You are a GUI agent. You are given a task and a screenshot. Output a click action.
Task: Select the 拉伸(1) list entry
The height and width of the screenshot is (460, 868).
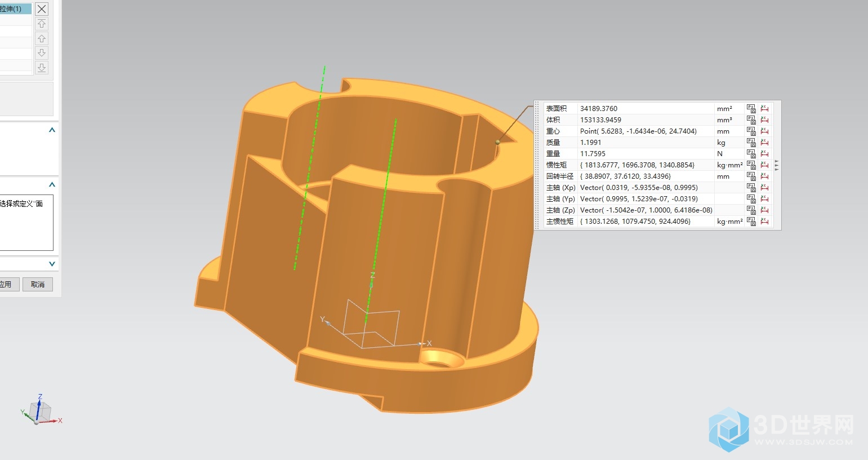pos(16,9)
